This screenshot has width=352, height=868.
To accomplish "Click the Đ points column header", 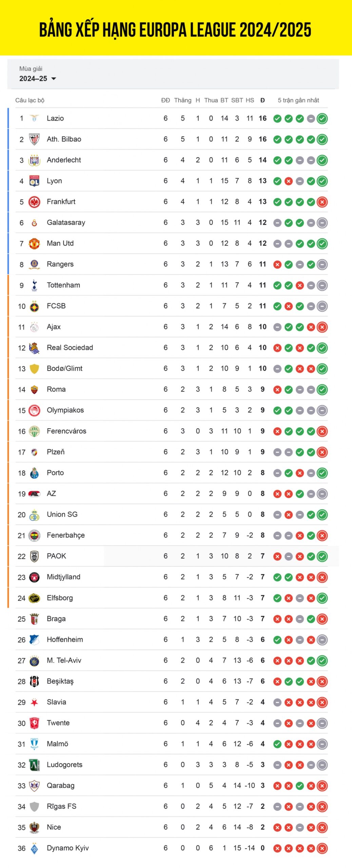I will point(262,100).
